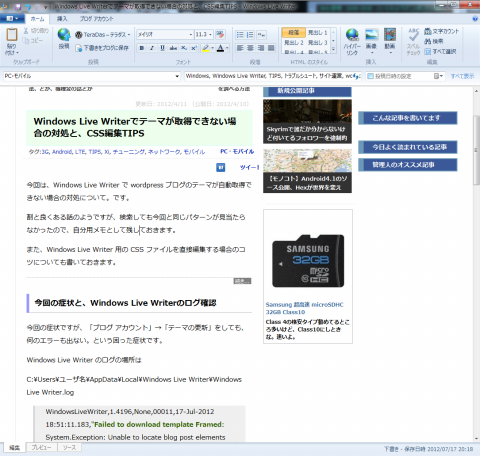Insert a blockquote using the quote icon

tap(261, 35)
